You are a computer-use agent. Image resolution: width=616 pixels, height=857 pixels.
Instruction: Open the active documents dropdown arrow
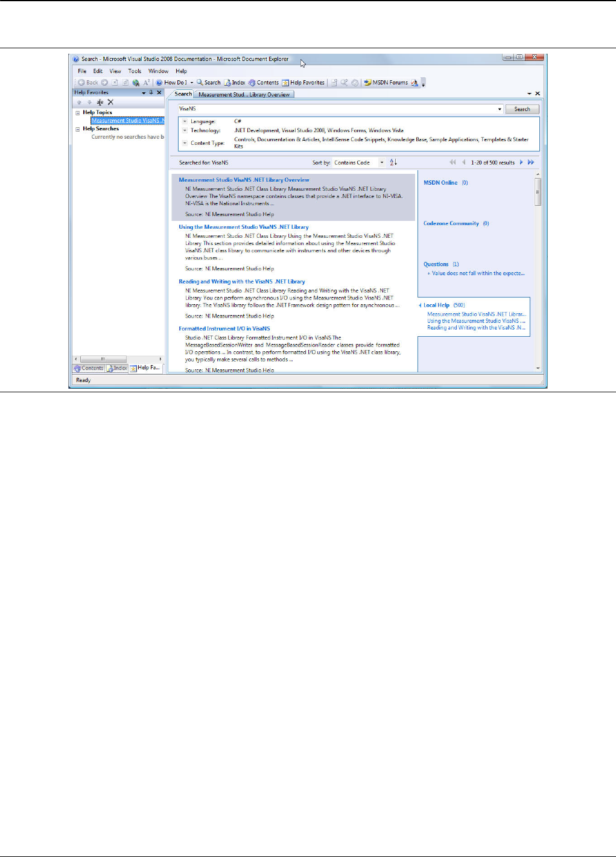pyautogui.click(x=529, y=94)
